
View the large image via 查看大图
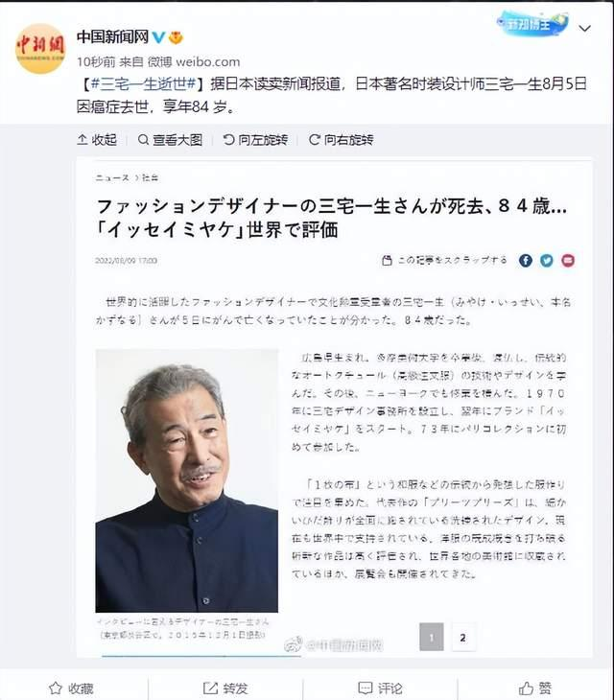click(x=170, y=140)
